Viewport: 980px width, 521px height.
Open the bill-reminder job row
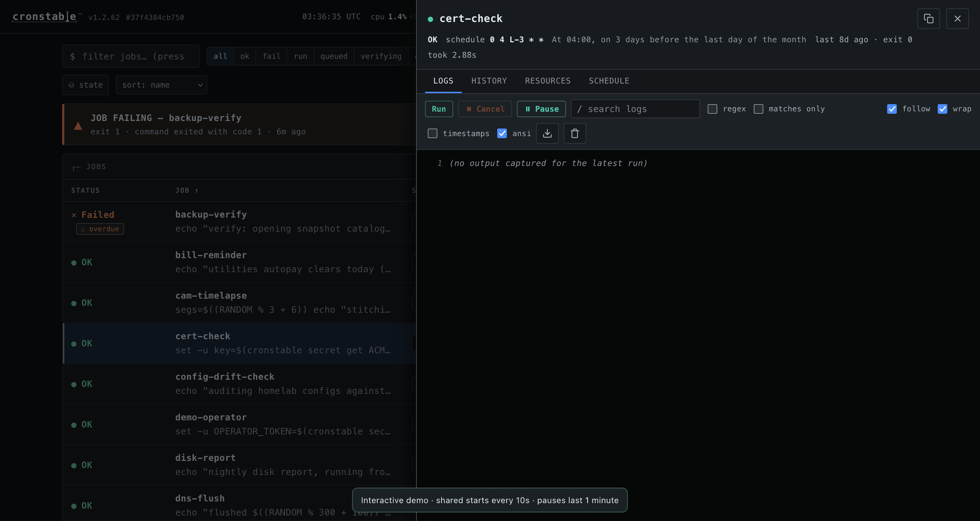[x=240, y=263]
